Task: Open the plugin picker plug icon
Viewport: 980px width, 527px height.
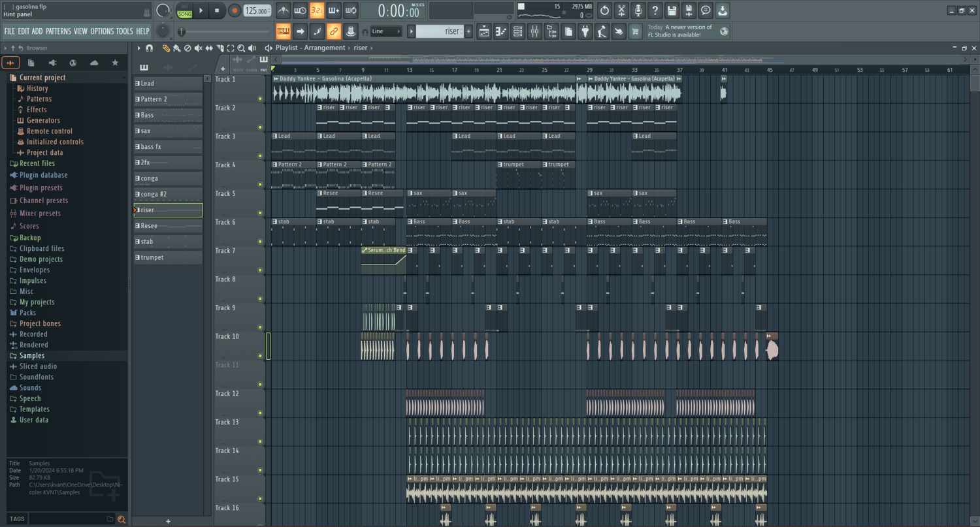Action: 585,31
